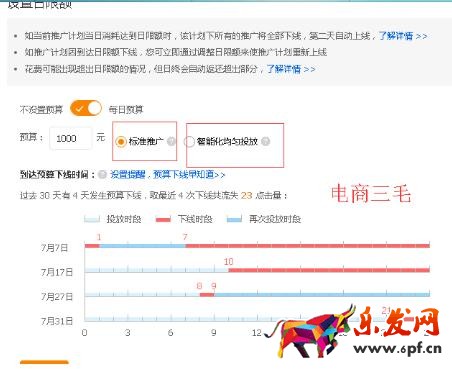This screenshot has height=369, width=452.
Task: Open the 了解详情 link in the third bullet
Action: click(x=291, y=69)
